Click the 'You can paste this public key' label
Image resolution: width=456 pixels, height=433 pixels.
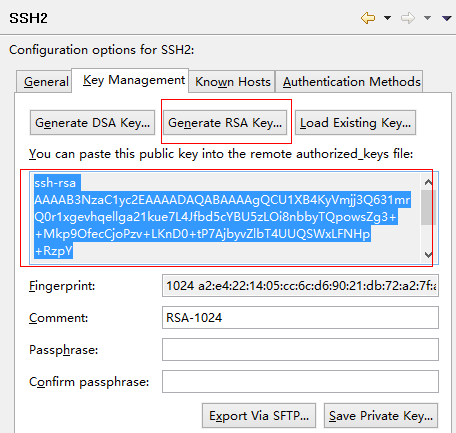point(221,154)
